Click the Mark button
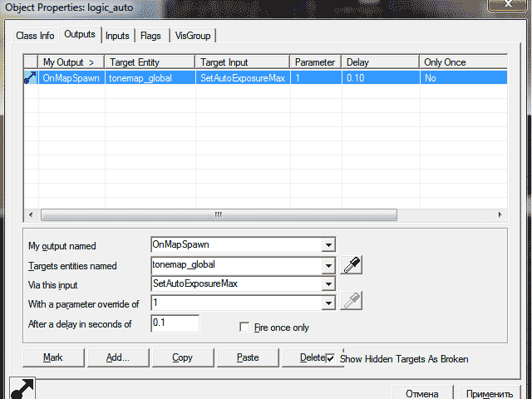Screen dimensions: 532x399 (x=54, y=357)
